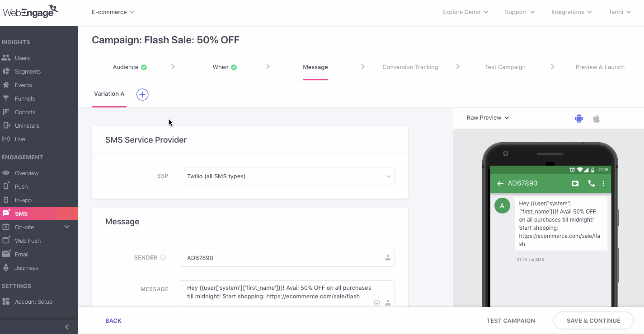644x334 pixels.
Task: Click the Sender info icon
Action: pyautogui.click(x=163, y=258)
